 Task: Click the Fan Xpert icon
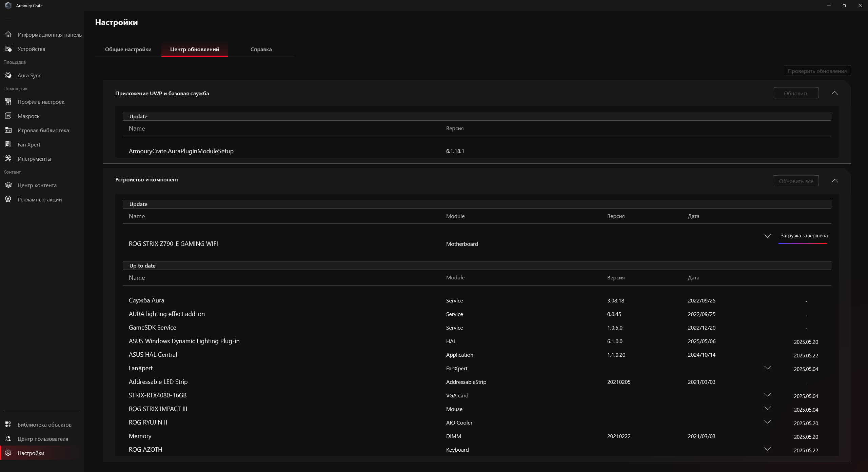coord(8,144)
